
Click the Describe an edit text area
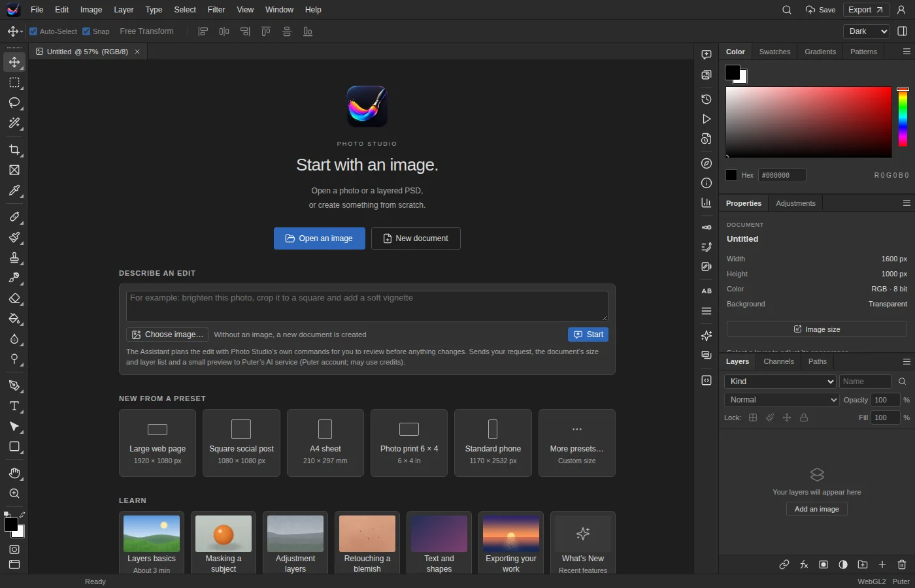pos(367,306)
